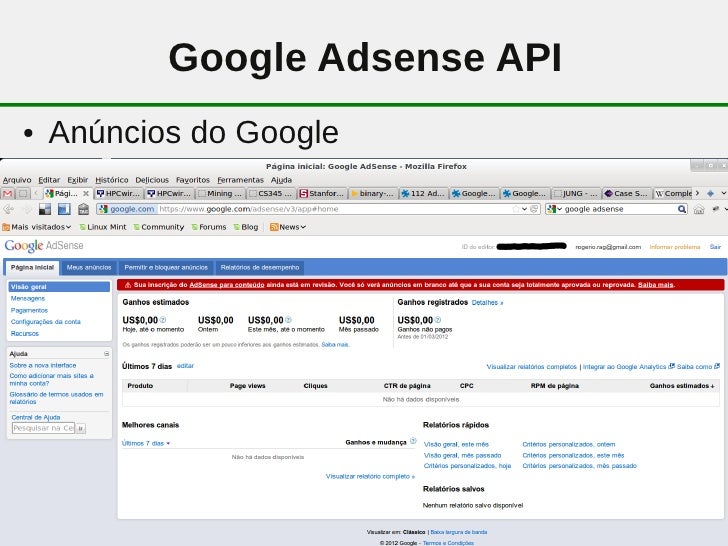Open Critérios personalizados, ontem report
This screenshot has width=728, height=546.
[569, 444]
